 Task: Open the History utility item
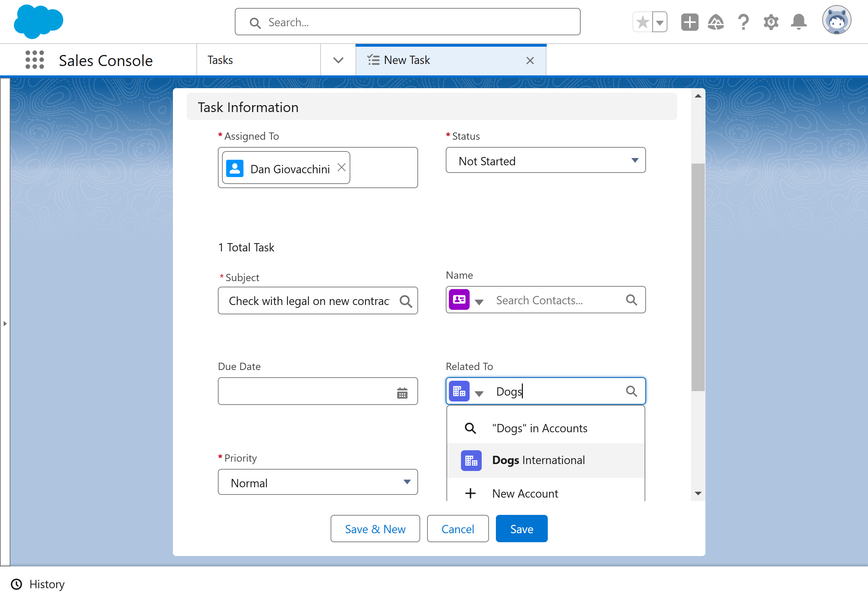coord(38,584)
